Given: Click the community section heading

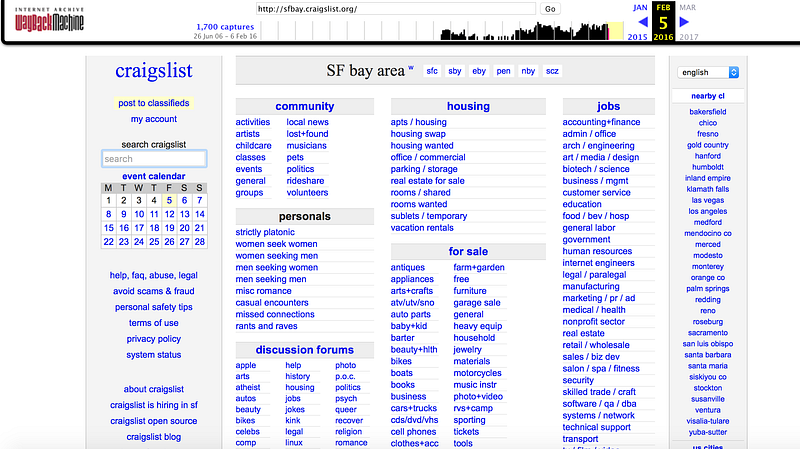Looking at the screenshot, I should pyautogui.click(x=305, y=106).
